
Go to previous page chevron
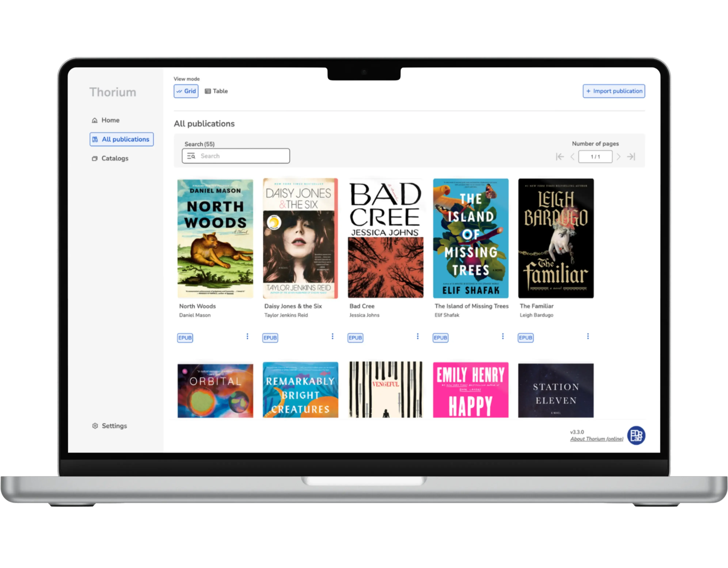[x=572, y=156]
